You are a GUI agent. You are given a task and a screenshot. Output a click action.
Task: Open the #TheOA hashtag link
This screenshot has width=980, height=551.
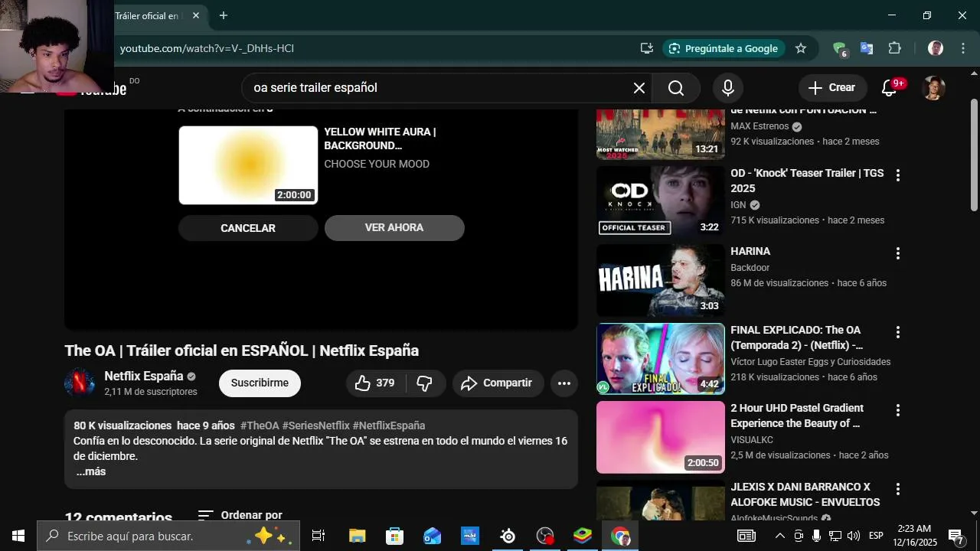(260, 426)
